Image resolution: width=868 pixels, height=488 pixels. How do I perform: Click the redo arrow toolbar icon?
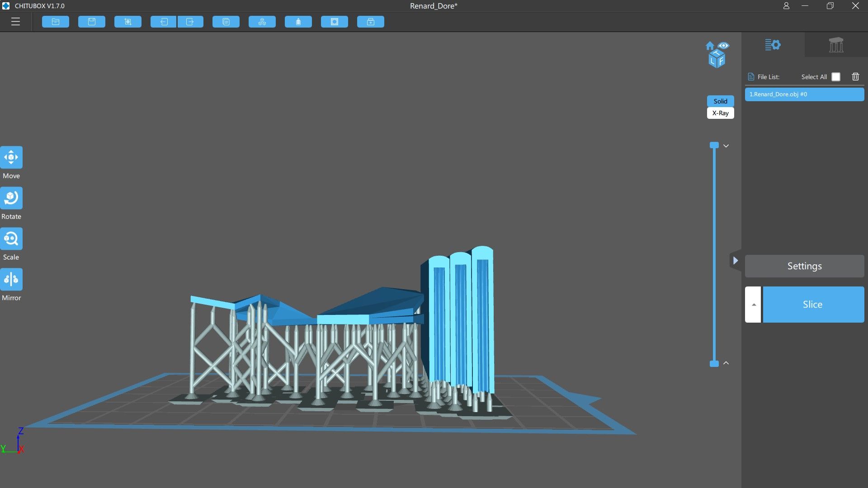(190, 22)
